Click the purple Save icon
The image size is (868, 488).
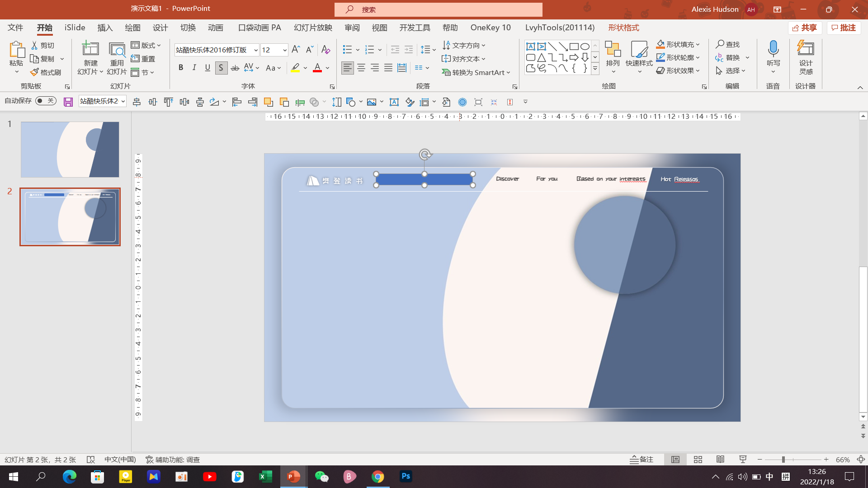click(68, 102)
